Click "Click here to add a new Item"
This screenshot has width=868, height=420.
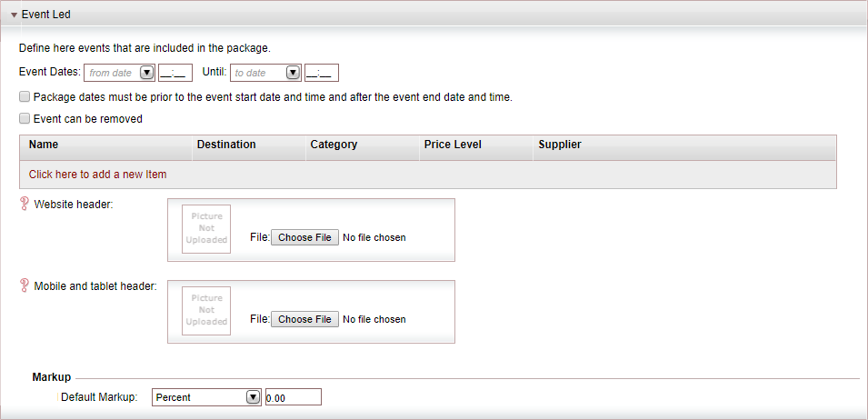click(x=97, y=175)
